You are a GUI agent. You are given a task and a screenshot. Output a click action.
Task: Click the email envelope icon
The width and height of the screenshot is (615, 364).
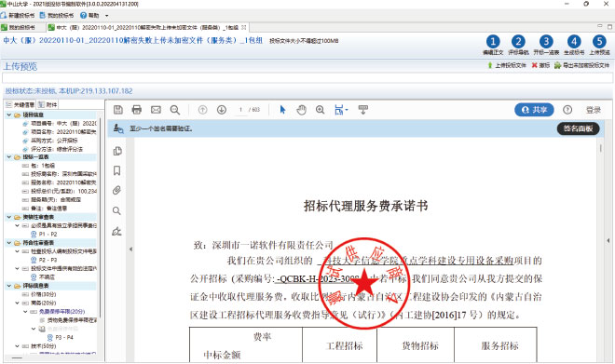156,110
